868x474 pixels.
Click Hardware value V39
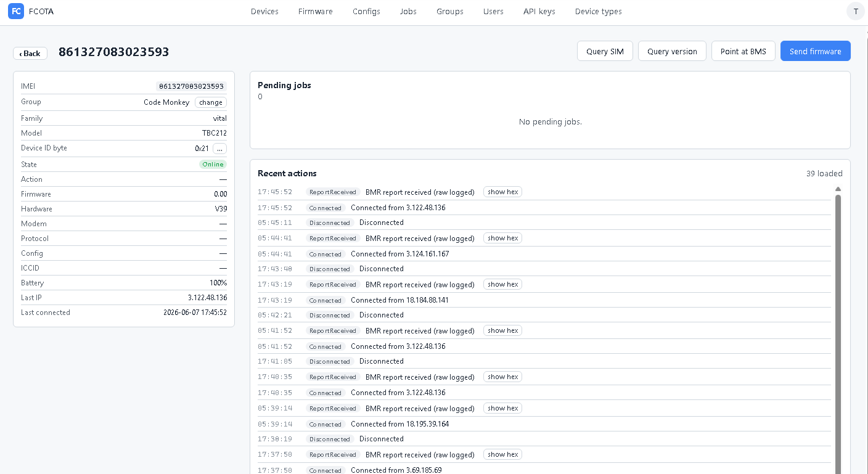(x=221, y=209)
